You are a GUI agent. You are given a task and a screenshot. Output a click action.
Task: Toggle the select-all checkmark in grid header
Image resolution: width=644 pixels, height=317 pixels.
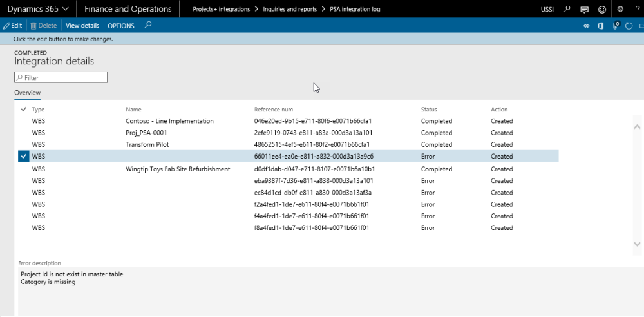(x=24, y=110)
